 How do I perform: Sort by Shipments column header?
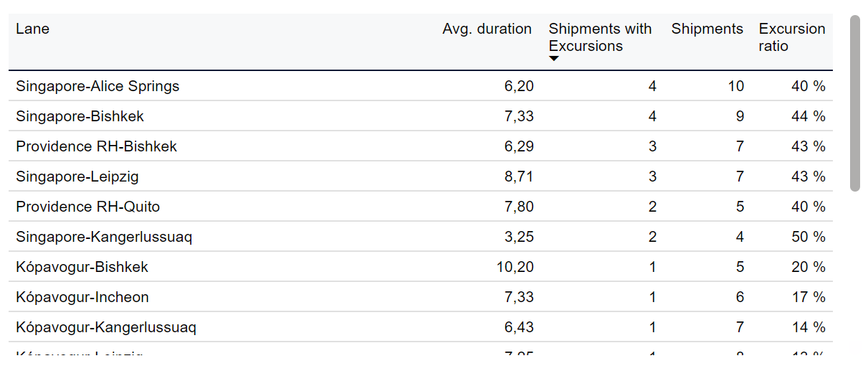707,29
